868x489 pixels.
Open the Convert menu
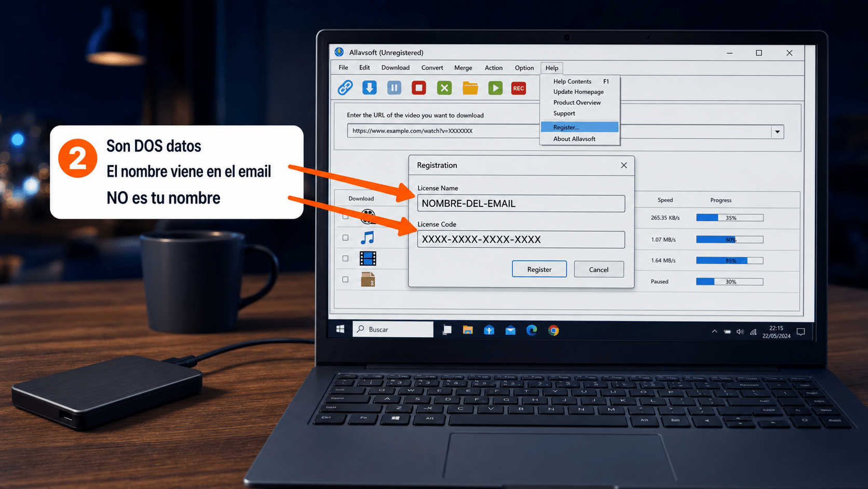pos(432,68)
